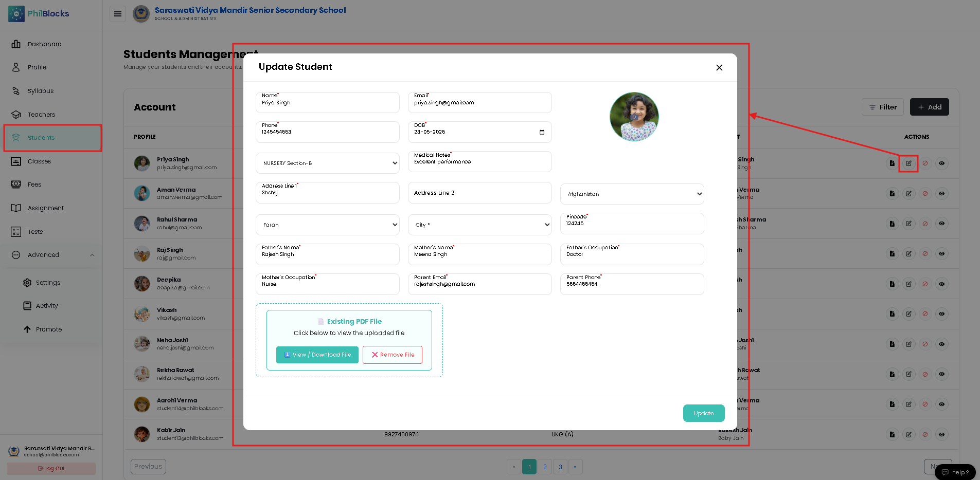Open document icon for Rahul Sharma row
980x480 pixels.
point(892,224)
